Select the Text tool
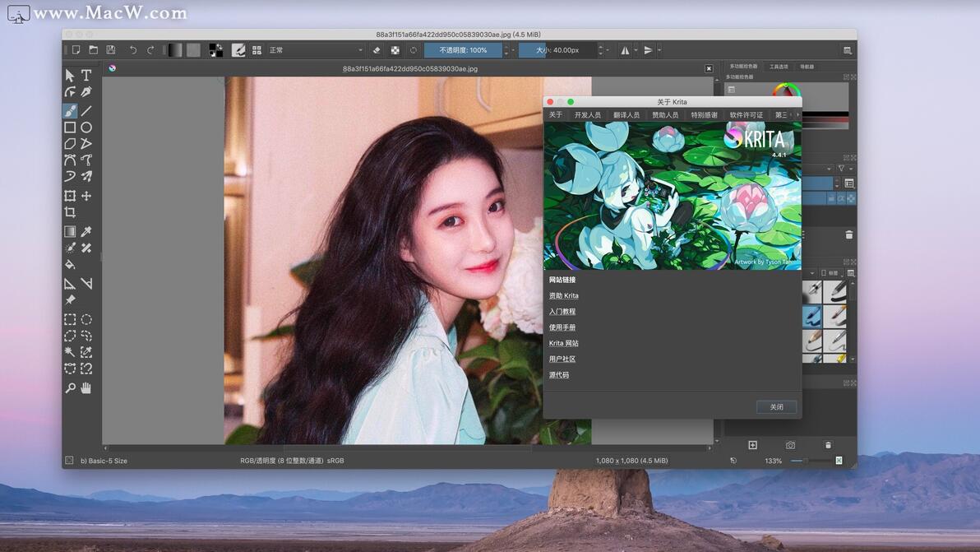The image size is (980, 552). (x=86, y=76)
